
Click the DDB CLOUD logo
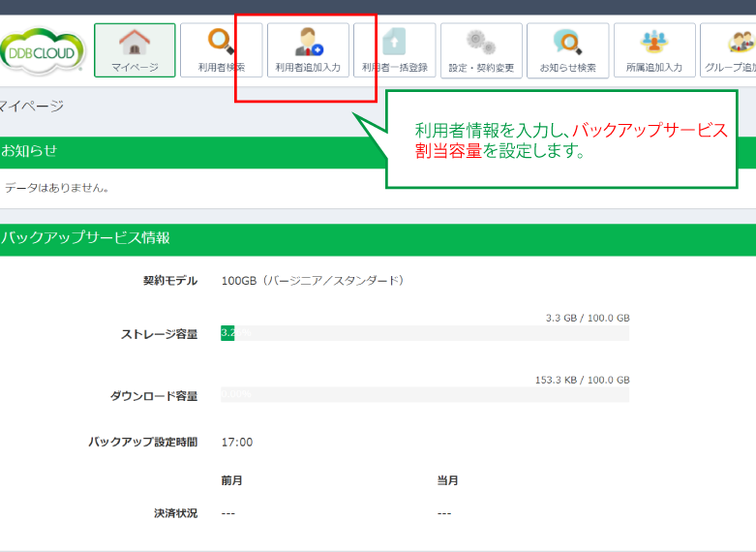(x=43, y=50)
